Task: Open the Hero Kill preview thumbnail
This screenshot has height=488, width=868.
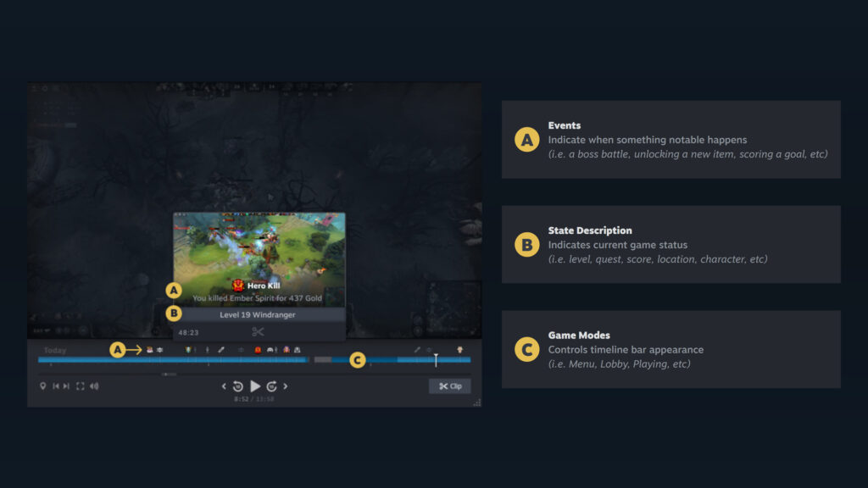Action: (259, 244)
